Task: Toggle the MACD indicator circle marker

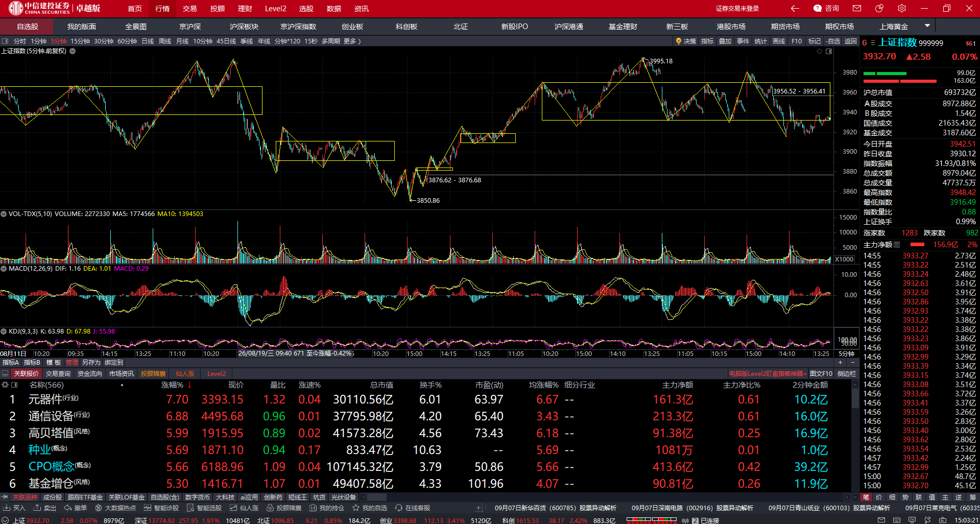Action: point(4,269)
